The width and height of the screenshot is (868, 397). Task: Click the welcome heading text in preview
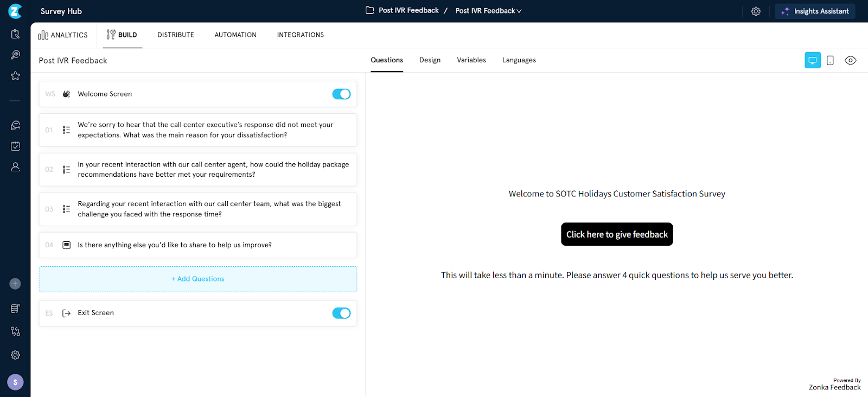click(617, 194)
